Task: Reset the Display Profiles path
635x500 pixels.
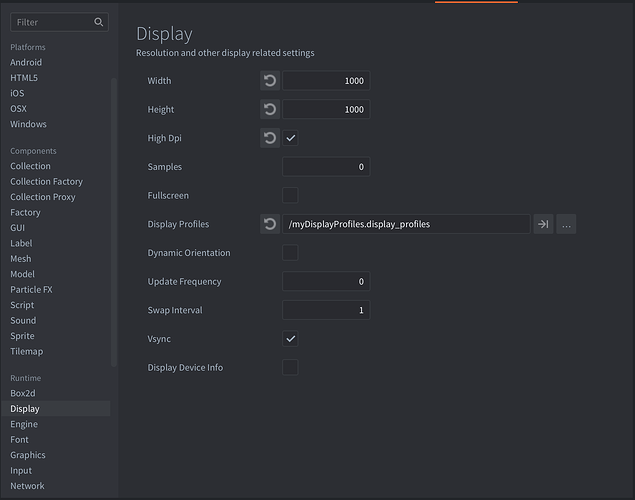Action: (270, 225)
